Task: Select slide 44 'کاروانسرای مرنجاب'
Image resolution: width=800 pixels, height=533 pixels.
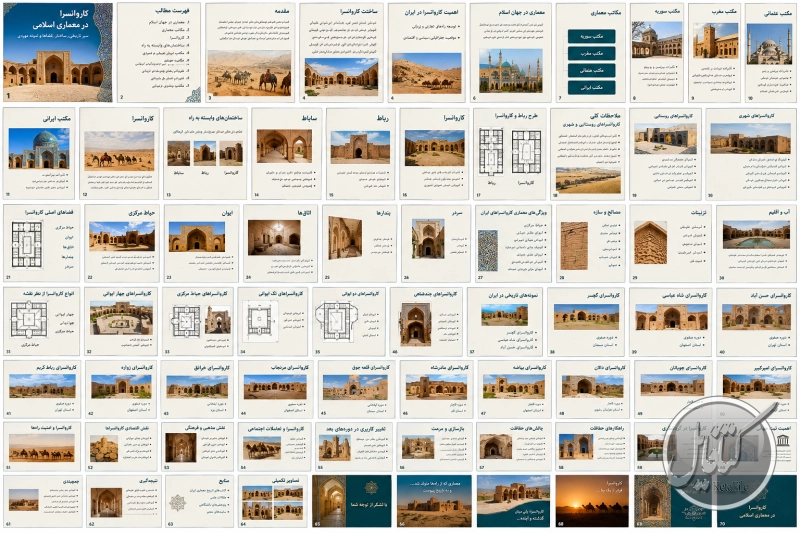Action: click(x=275, y=389)
